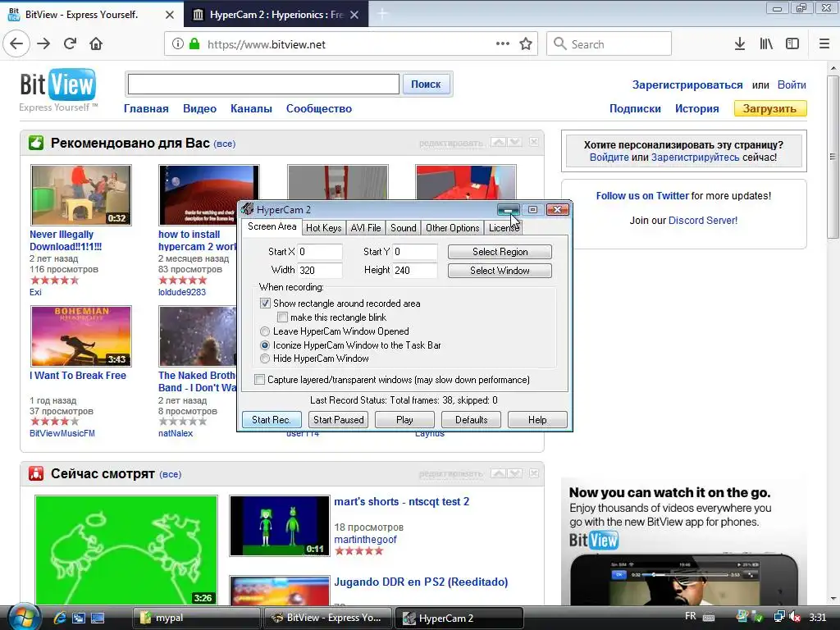
Task: Move Recommended section up arrow
Action: pos(498,142)
